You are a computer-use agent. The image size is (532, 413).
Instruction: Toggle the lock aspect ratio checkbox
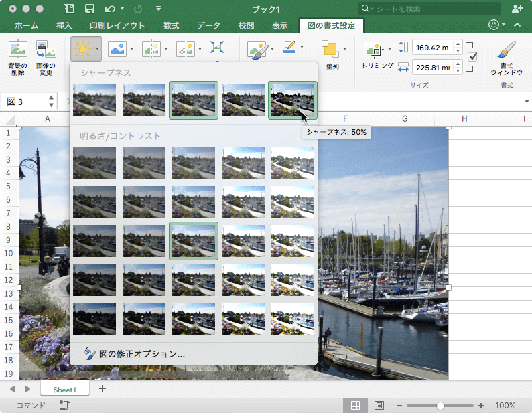pyautogui.click(x=472, y=57)
